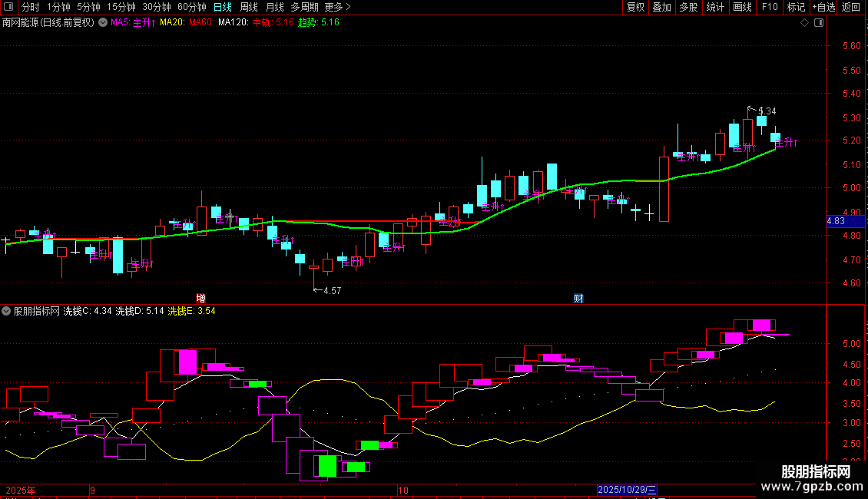Click the MA60 indicator label
The width and height of the screenshot is (868, 499).
201,23
